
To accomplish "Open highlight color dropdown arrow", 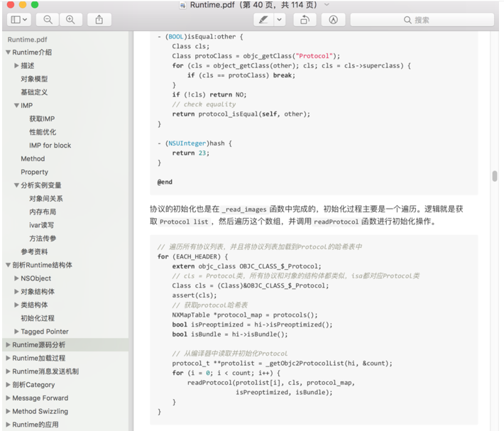I will coord(279,20).
